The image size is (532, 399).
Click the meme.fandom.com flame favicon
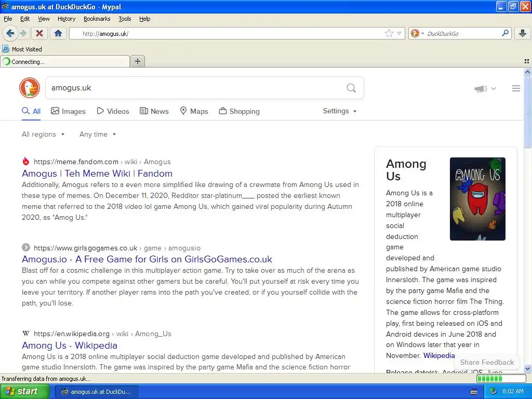[x=26, y=162]
